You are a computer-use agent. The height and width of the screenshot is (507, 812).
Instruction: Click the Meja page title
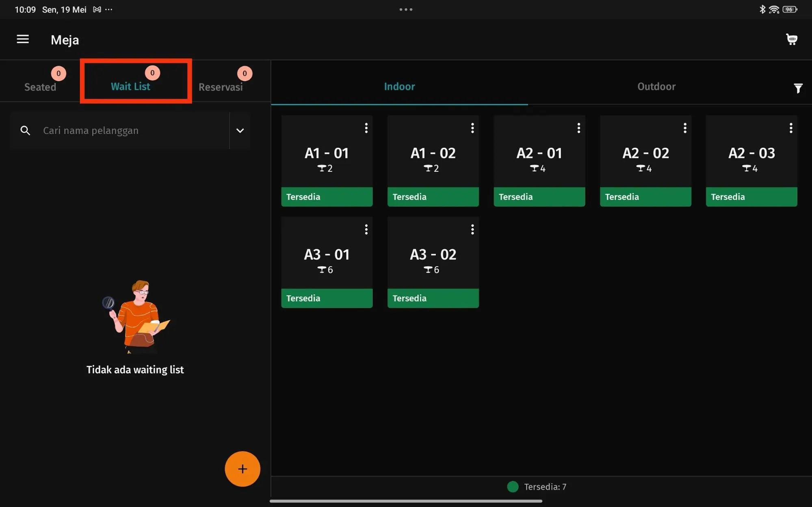[x=65, y=40]
